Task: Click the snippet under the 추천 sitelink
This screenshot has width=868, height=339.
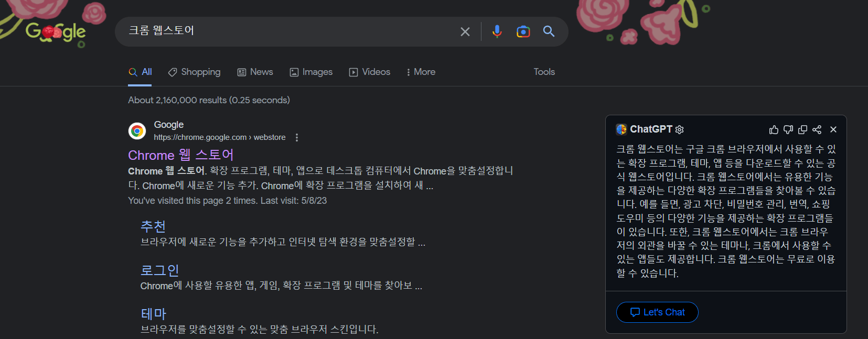Action: (x=283, y=242)
